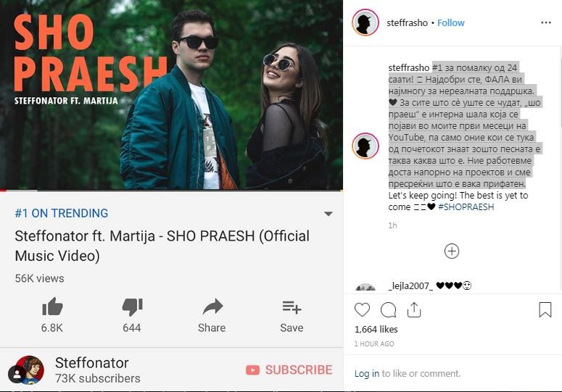Viewport: 562px width, 392px height.
Task: Bookmark the Instagram post
Action: [x=545, y=309]
